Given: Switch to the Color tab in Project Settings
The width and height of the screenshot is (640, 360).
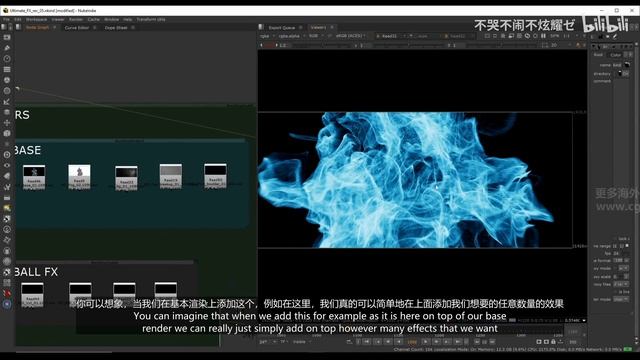Looking at the screenshot, I should coord(616,55).
